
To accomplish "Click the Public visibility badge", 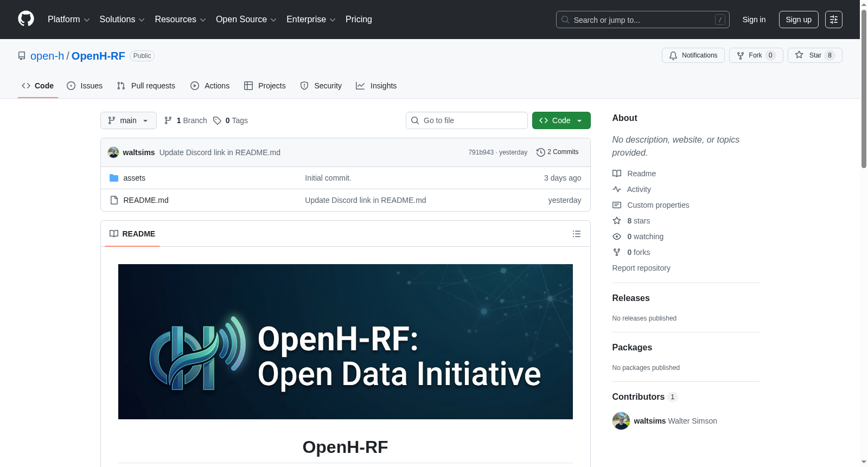I will (x=142, y=56).
